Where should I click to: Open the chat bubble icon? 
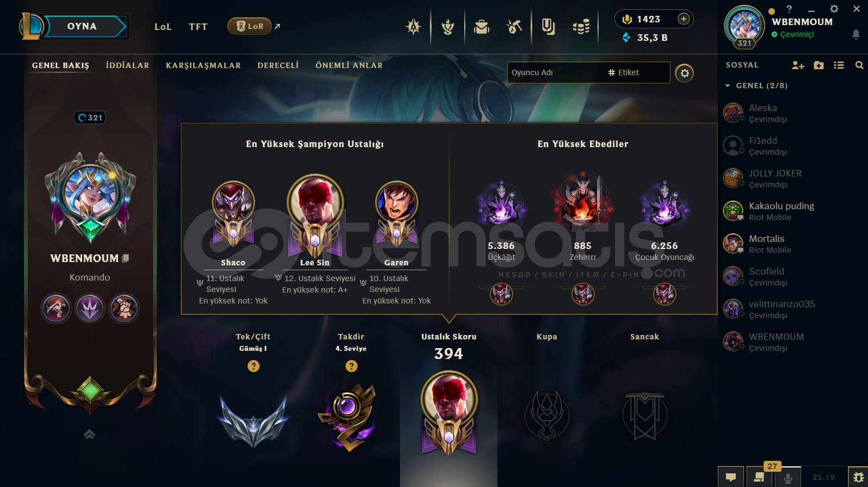click(731, 477)
